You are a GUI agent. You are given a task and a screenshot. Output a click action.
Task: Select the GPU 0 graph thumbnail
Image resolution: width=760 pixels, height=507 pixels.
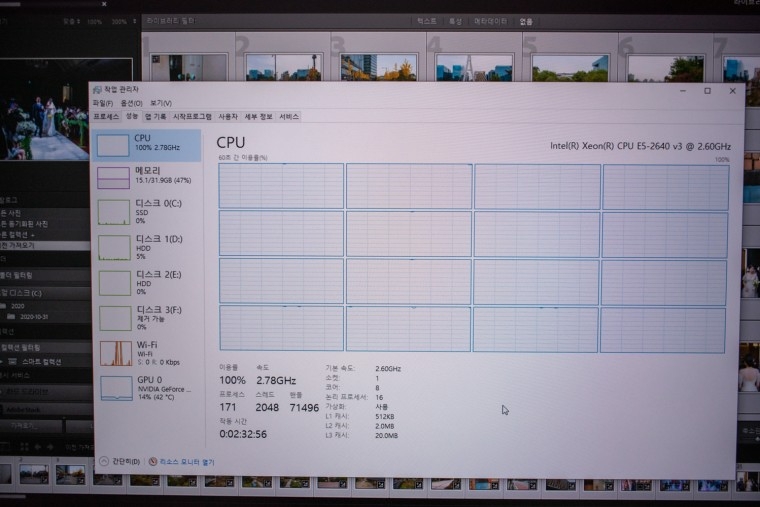(x=116, y=388)
